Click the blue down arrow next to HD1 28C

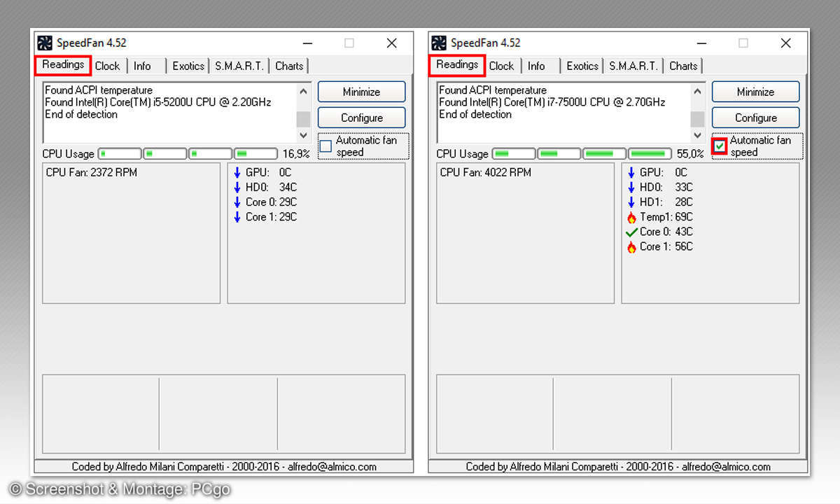click(631, 202)
